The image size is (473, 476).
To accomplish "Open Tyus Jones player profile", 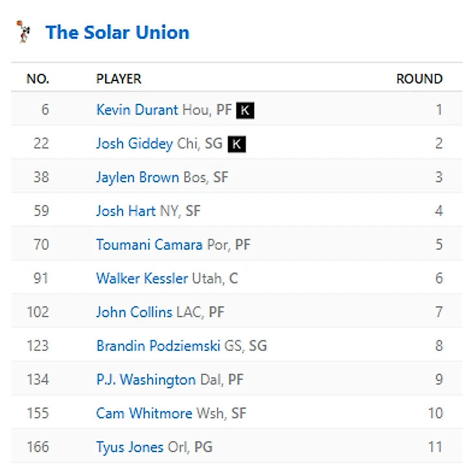I will point(130,447).
